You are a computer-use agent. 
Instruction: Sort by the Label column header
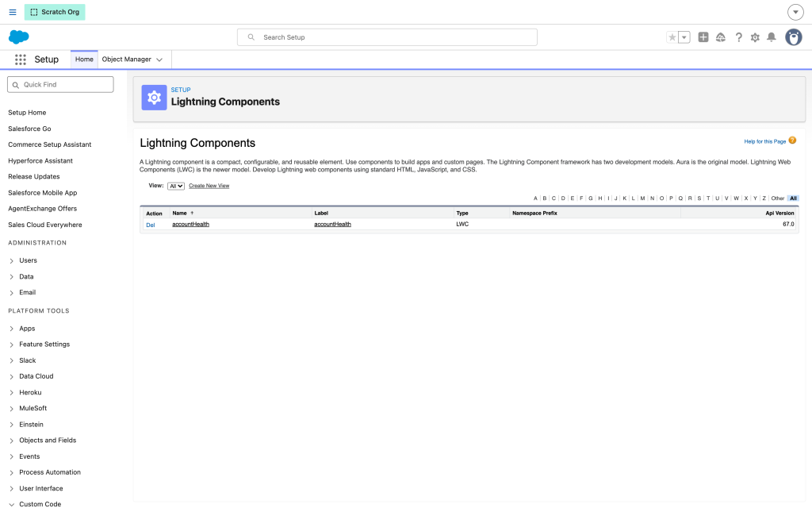point(321,213)
